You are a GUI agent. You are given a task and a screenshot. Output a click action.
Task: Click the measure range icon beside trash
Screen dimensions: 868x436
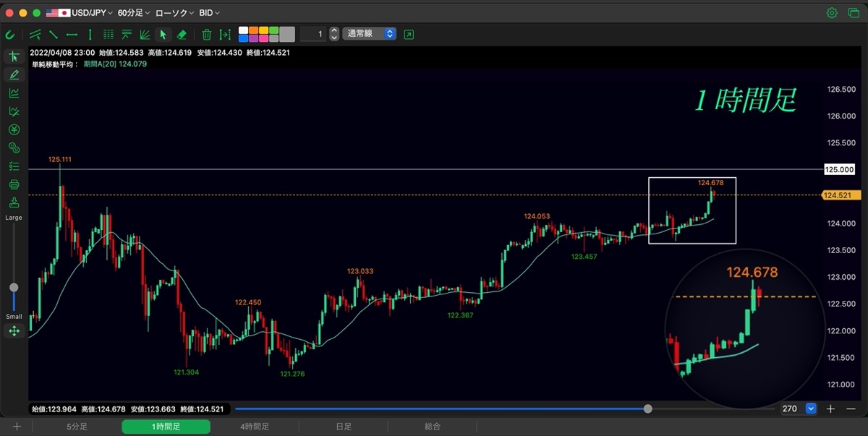(225, 34)
